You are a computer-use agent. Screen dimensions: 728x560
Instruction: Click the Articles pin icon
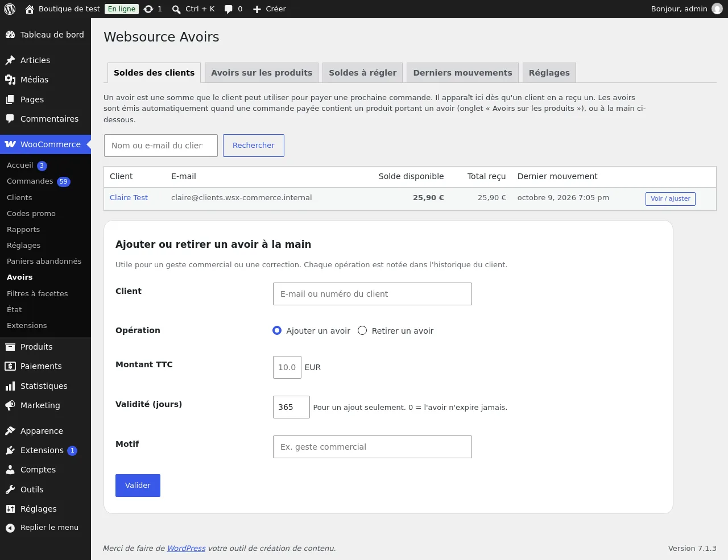coord(10,60)
